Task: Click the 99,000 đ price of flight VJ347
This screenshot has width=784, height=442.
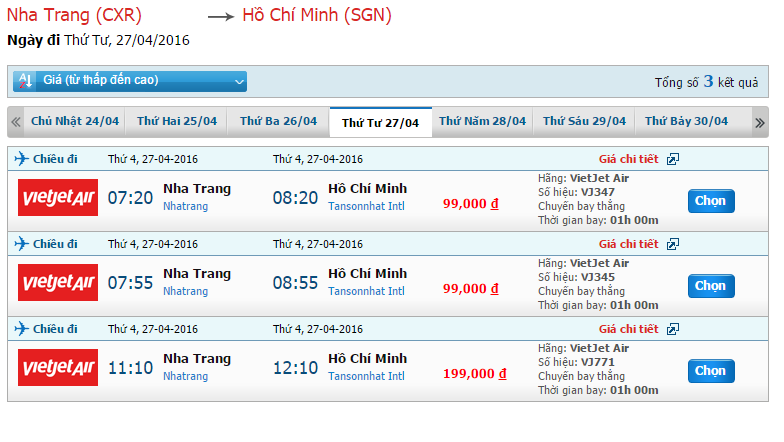Action: pyautogui.click(x=470, y=204)
